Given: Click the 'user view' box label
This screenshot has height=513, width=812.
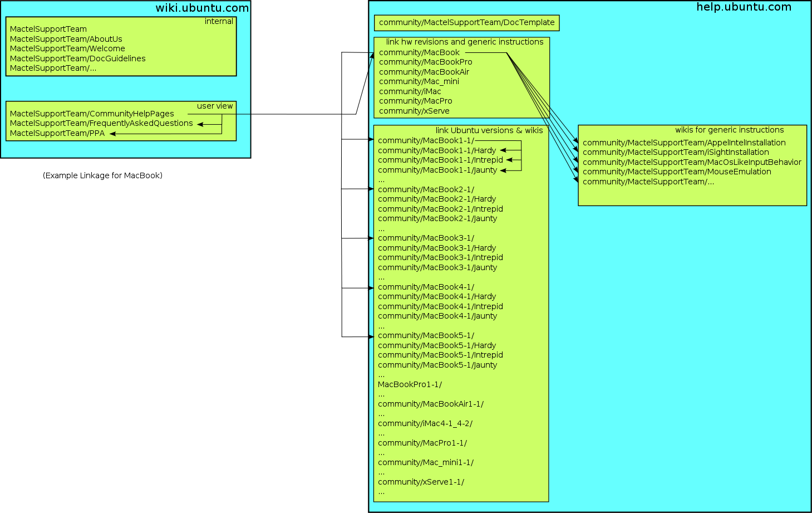Looking at the screenshot, I should [215, 106].
